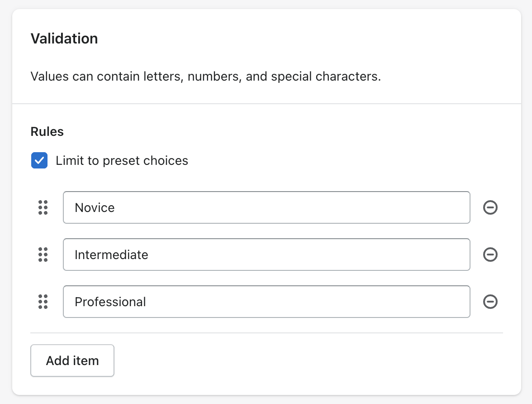This screenshot has height=404, width=532.
Task: Uncheck the Limit to preset choices checkbox
Action: click(x=39, y=160)
